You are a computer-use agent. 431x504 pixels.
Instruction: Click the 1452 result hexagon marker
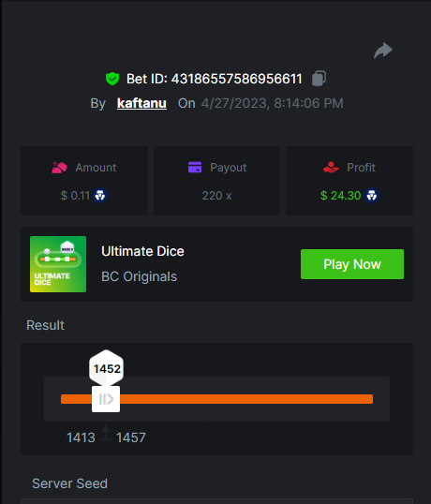107,368
